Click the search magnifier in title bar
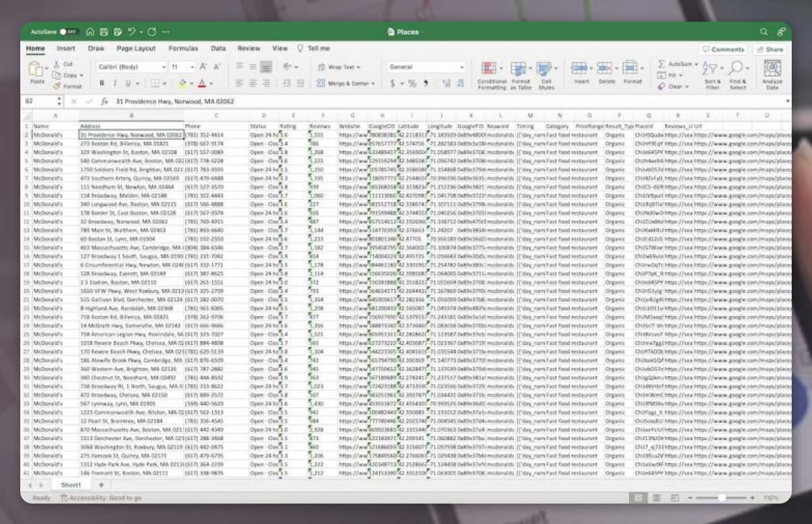812x524 pixels. 764,32
